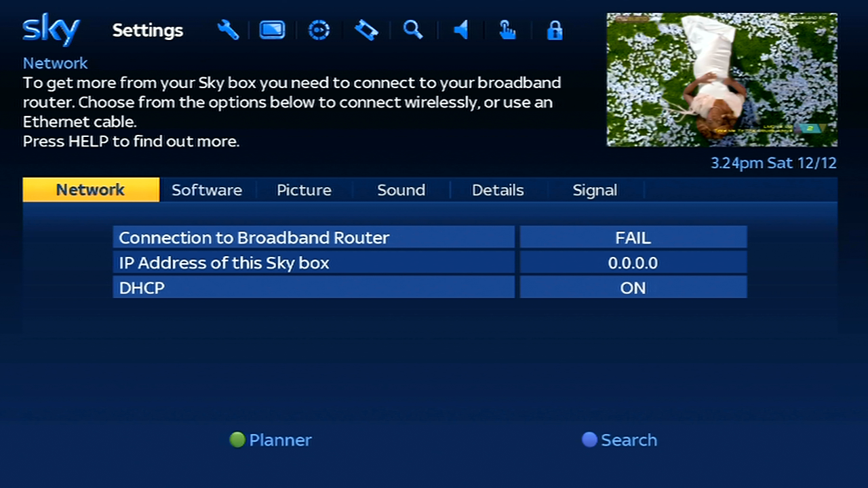Switch to the Signal tab
Image resolution: width=868 pixels, height=488 pixels.
595,190
